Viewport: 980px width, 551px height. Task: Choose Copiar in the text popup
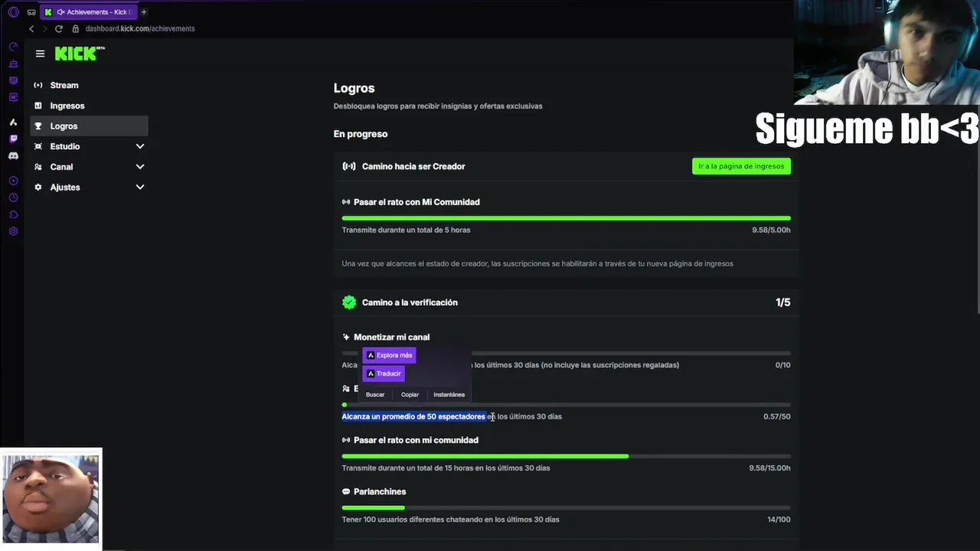(410, 395)
